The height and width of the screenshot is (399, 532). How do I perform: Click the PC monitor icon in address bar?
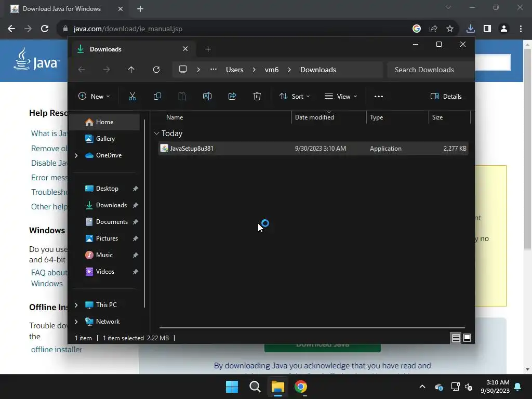[183, 70]
